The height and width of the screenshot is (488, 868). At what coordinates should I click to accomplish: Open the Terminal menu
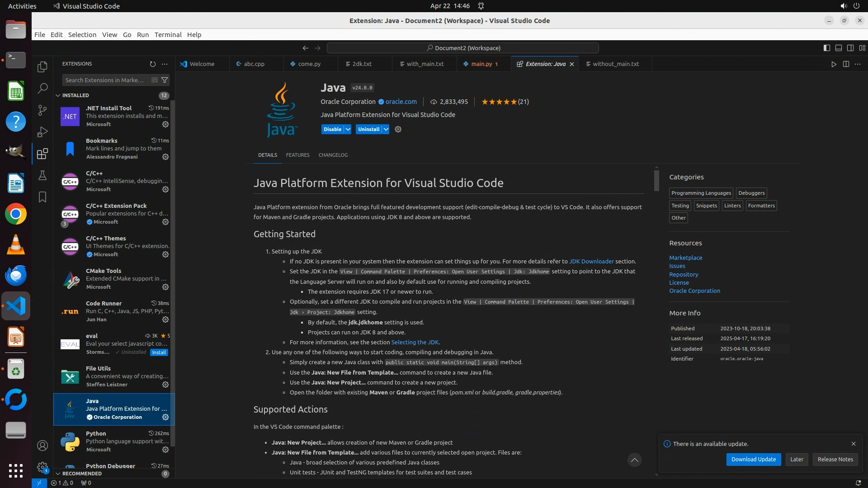pyautogui.click(x=168, y=35)
